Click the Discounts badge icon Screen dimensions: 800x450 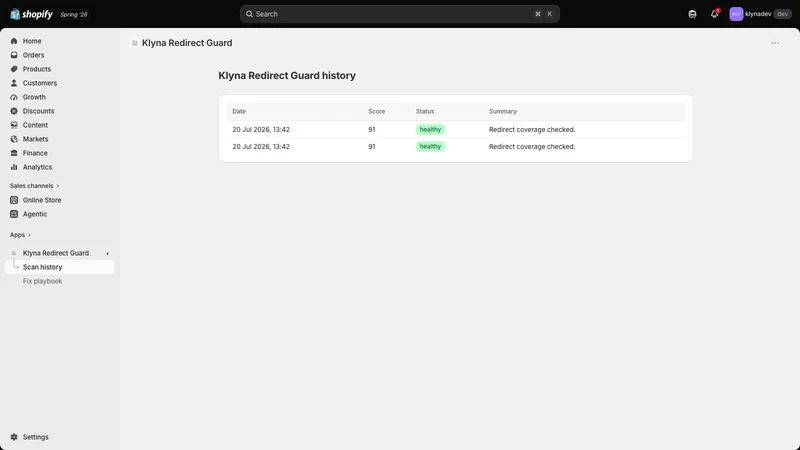[x=14, y=111]
